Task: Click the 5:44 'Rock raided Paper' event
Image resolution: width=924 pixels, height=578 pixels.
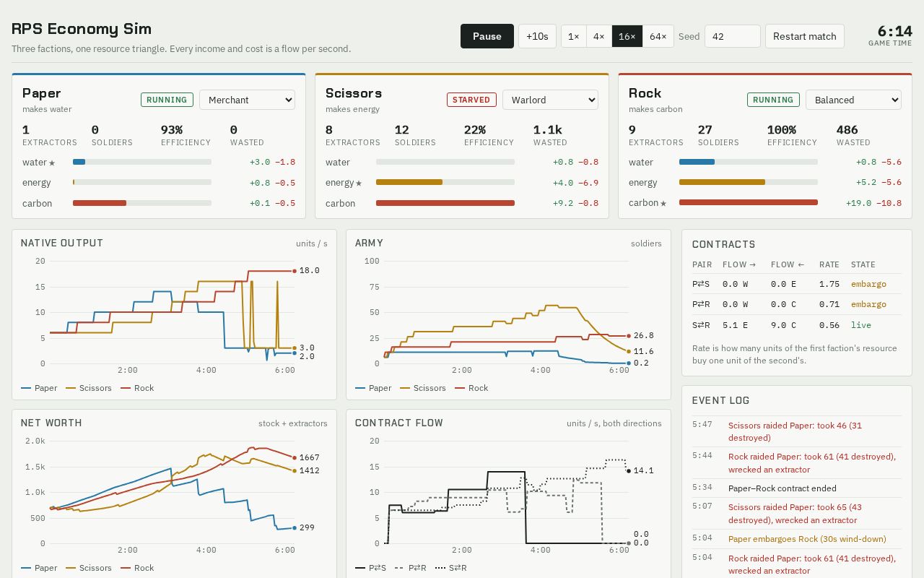Action: point(797,463)
